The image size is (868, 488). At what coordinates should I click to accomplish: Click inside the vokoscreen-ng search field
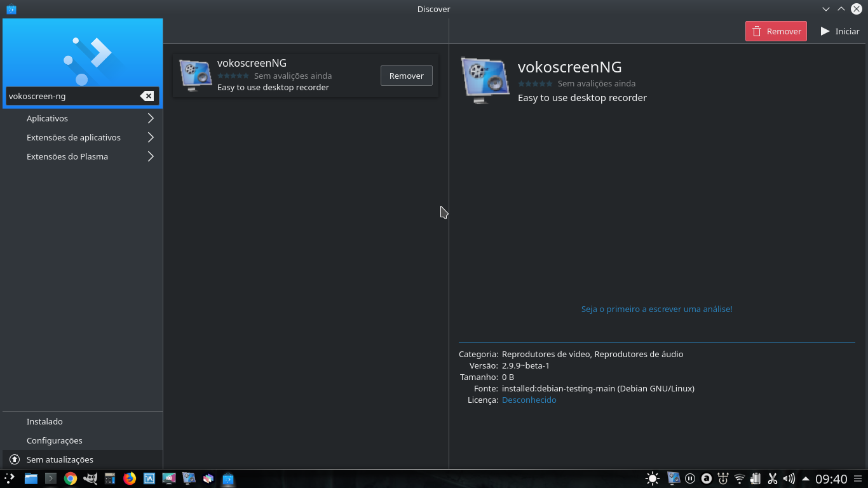(70, 96)
